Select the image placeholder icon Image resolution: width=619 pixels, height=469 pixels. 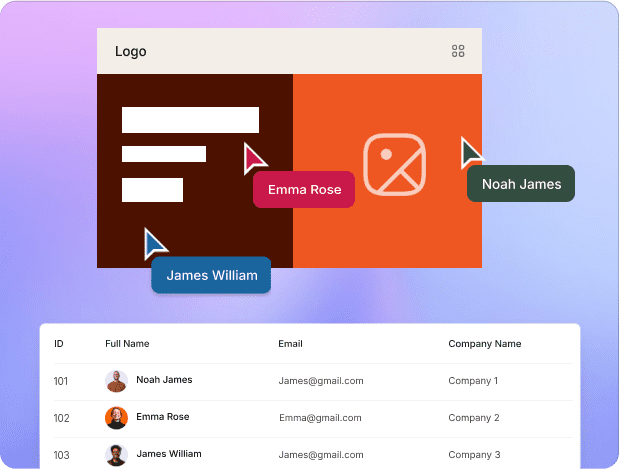pos(394,165)
